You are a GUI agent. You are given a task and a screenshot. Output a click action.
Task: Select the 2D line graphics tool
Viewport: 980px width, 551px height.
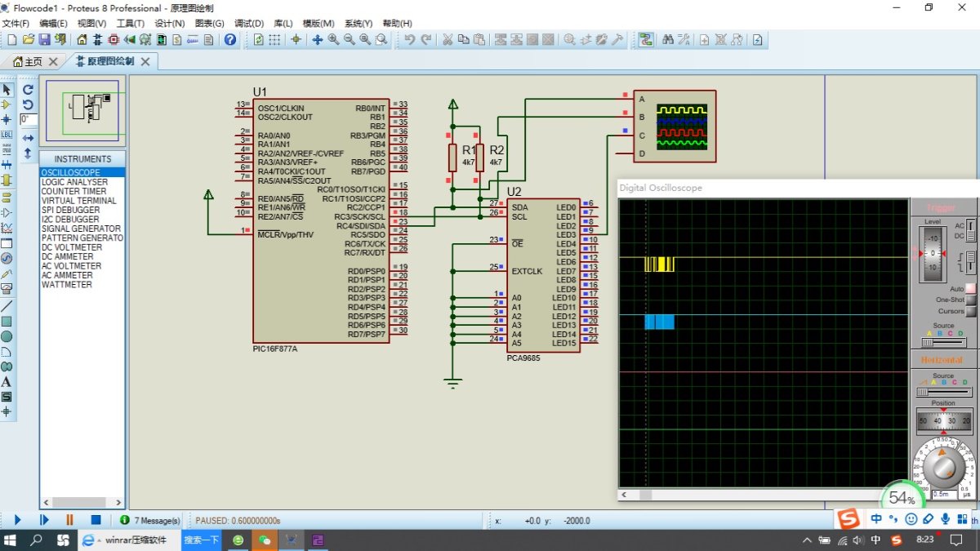point(7,305)
